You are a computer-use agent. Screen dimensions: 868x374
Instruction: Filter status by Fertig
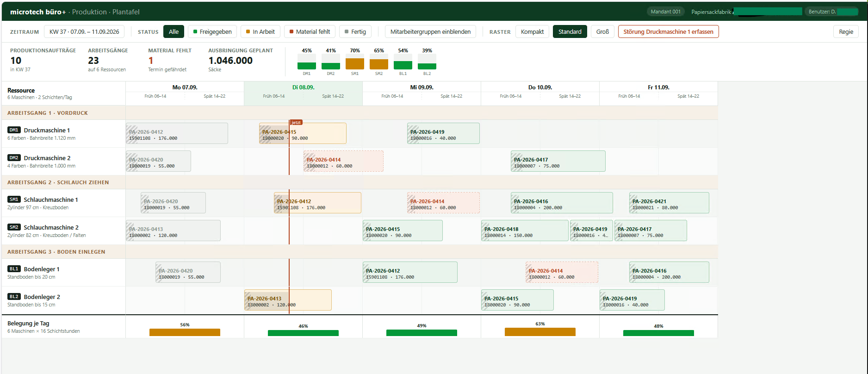355,31
